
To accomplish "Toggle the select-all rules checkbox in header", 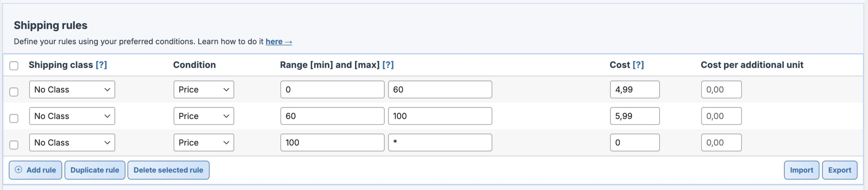I will click(x=14, y=65).
